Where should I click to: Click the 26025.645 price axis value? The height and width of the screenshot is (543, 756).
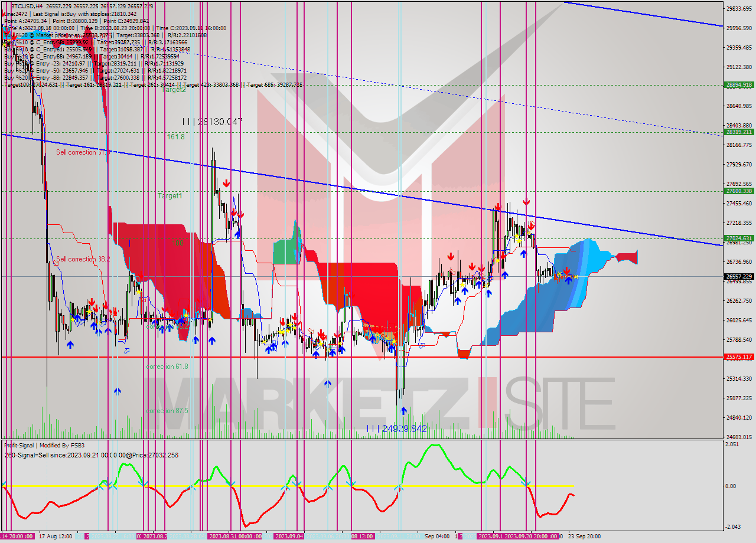tap(739, 320)
